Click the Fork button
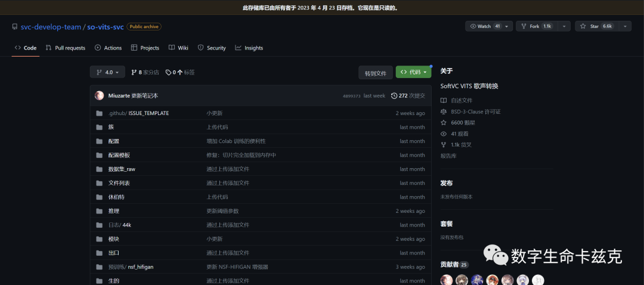 (537, 26)
